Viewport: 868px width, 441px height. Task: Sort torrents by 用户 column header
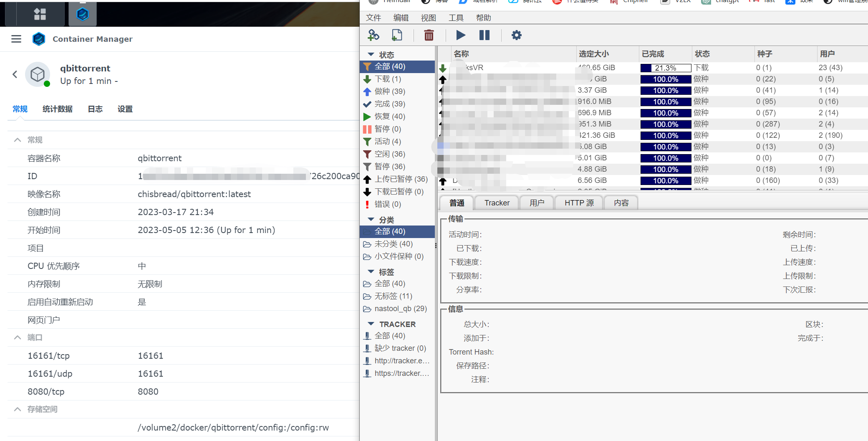(843, 54)
